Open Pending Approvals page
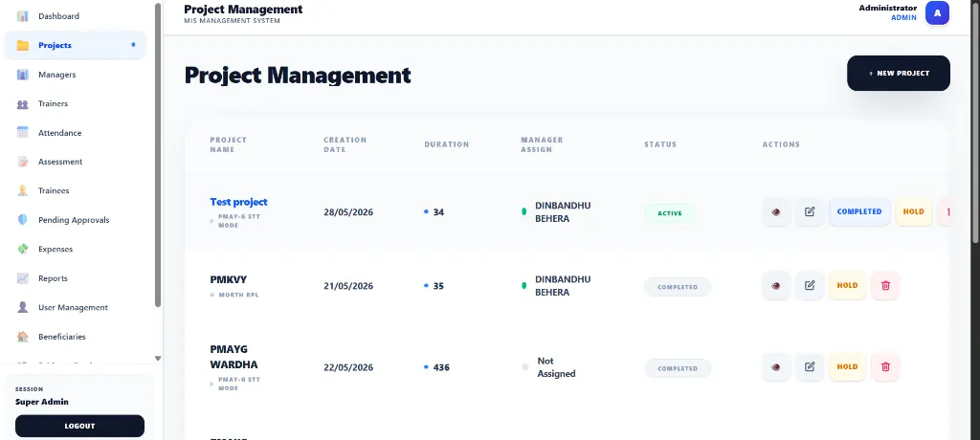This screenshot has height=440, width=980. [x=75, y=220]
